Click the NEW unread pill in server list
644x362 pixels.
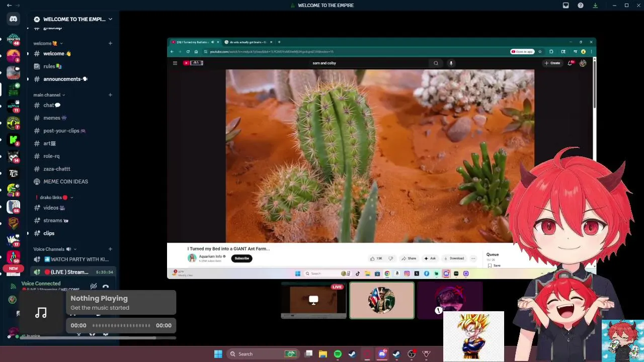point(14,268)
